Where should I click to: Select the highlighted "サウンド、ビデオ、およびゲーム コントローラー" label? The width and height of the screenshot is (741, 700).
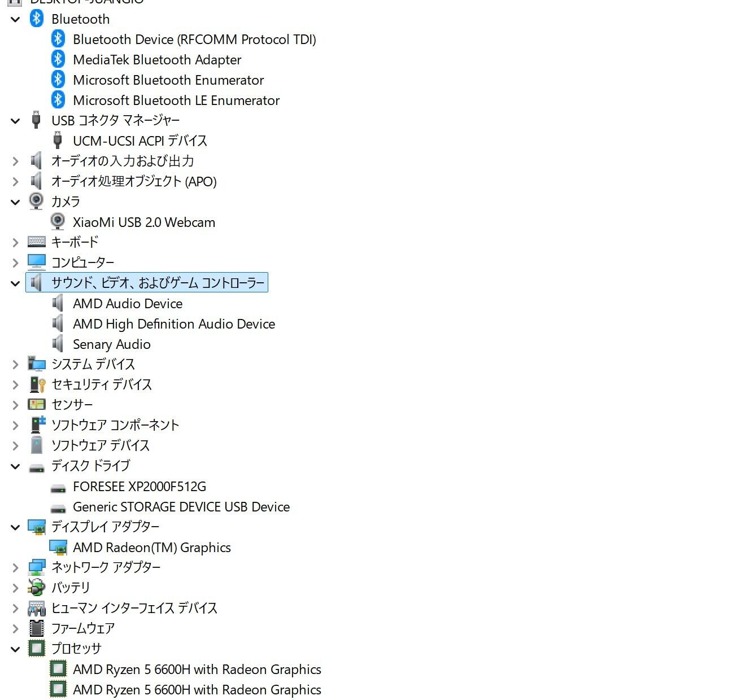point(158,283)
